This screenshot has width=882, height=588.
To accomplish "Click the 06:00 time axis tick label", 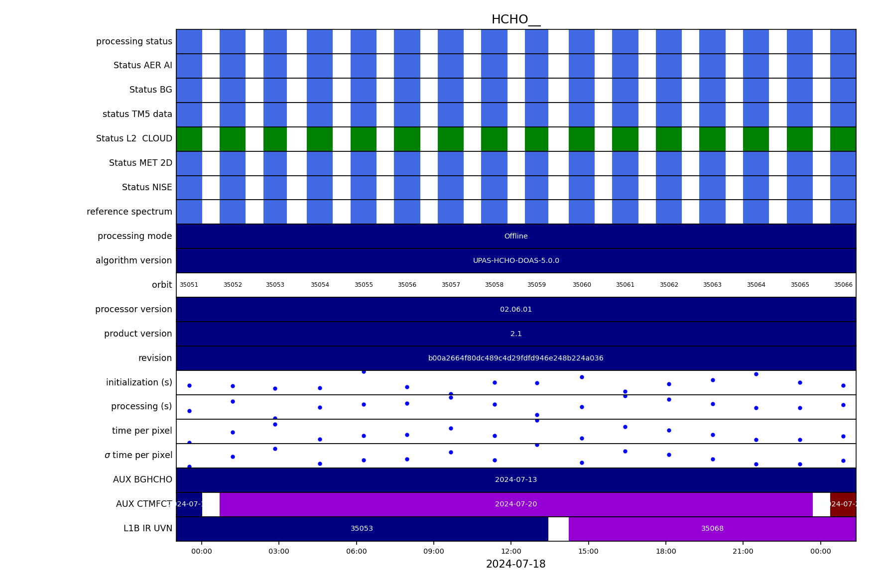I will pos(356,551).
